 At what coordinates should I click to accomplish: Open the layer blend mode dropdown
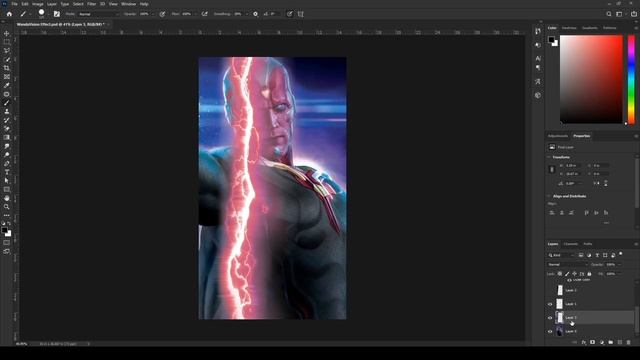pyautogui.click(x=568, y=264)
